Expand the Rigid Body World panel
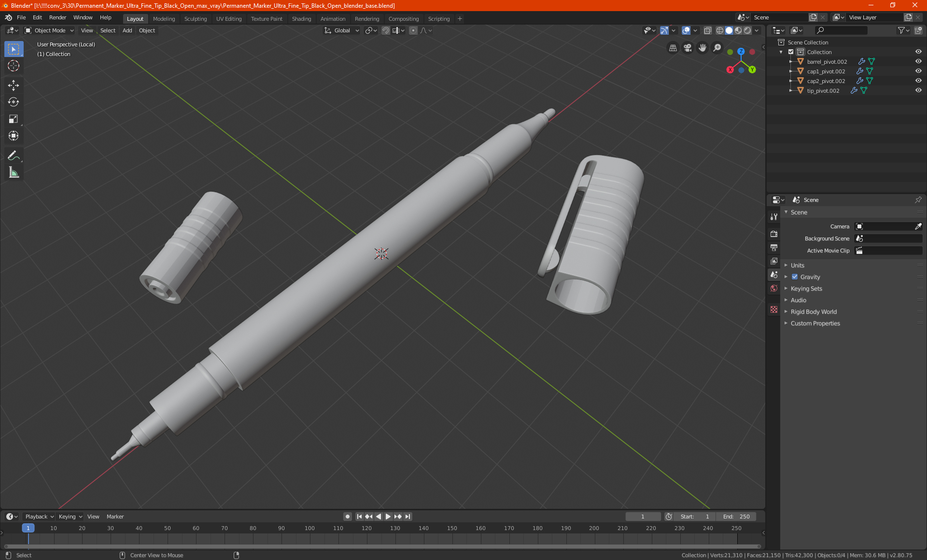The height and width of the screenshot is (560, 927). (x=814, y=312)
